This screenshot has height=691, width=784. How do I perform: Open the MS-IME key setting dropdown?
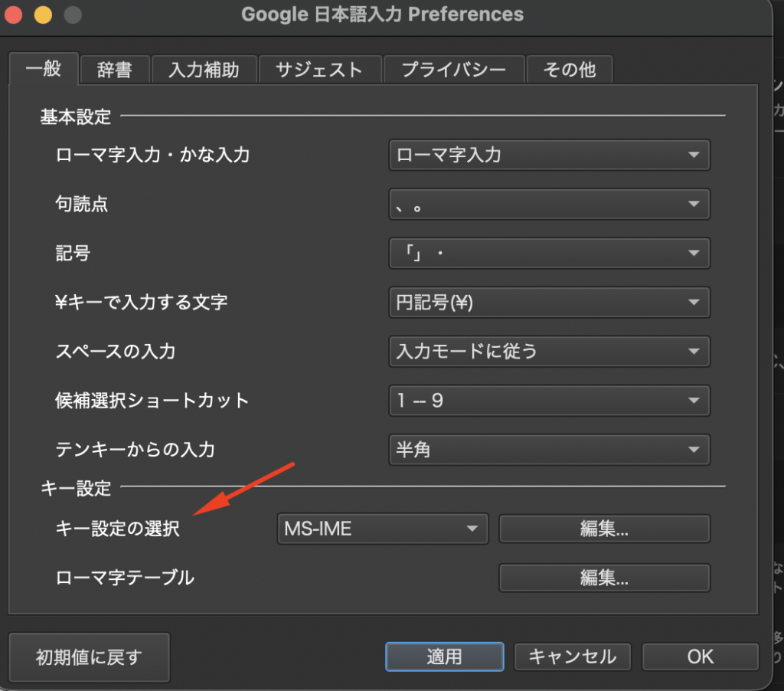[381, 529]
